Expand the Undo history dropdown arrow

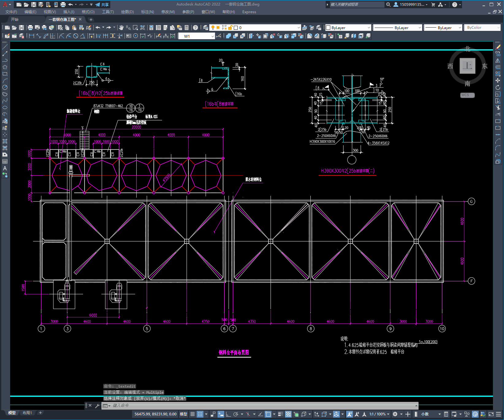103,28
